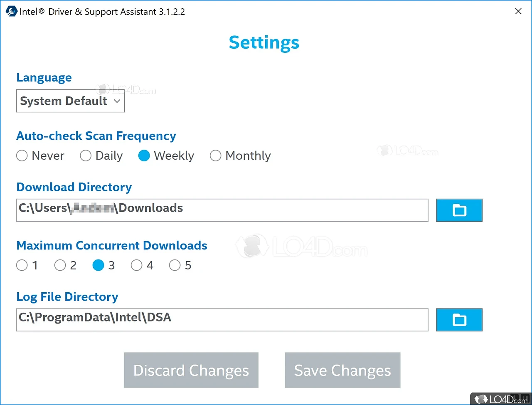The width and height of the screenshot is (532, 405).
Task: Select Weekly scan frequency
Action: coord(144,156)
